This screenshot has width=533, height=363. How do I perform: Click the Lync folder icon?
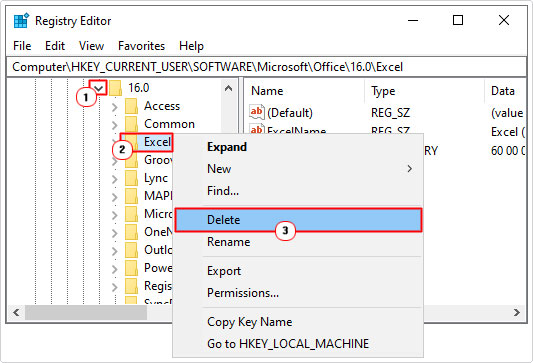click(x=132, y=178)
